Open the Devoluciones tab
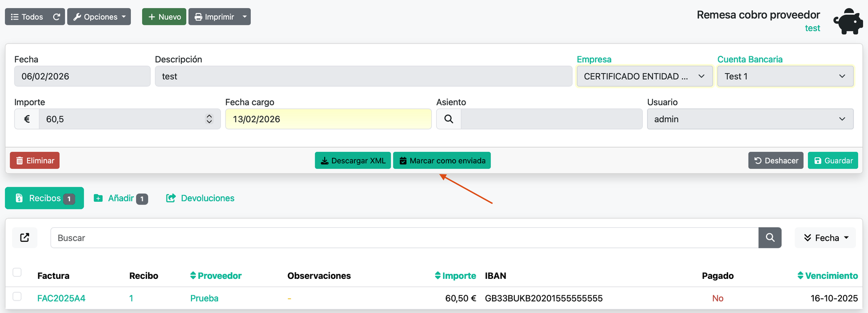The height and width of the screenshot is (313, 868). [200, 198]
